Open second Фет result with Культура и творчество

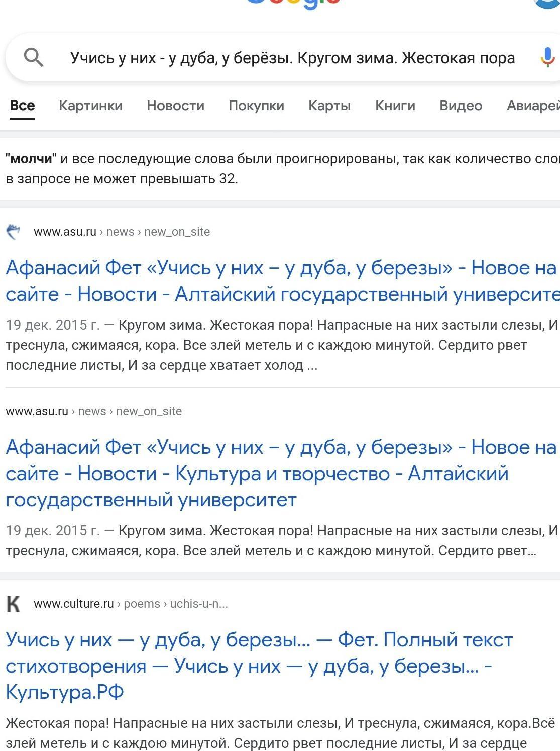[x=281, y=473]
